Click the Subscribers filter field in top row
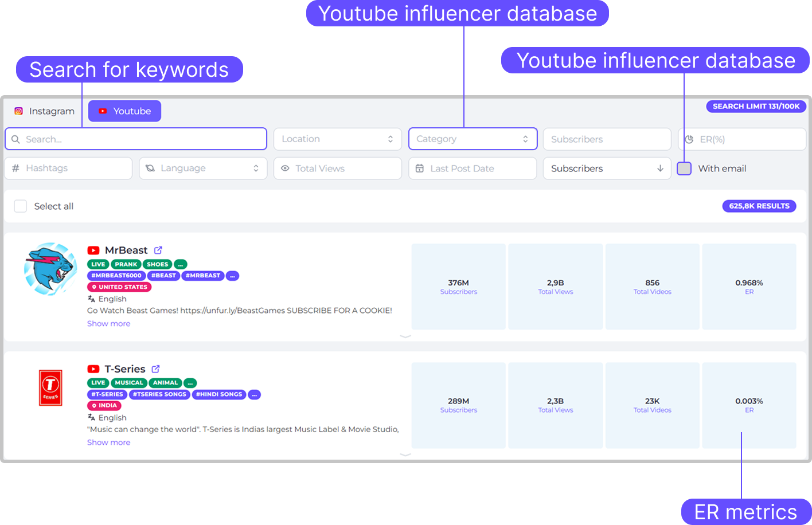The width and height of the screenshot is (812, 525). pos(607,139)
